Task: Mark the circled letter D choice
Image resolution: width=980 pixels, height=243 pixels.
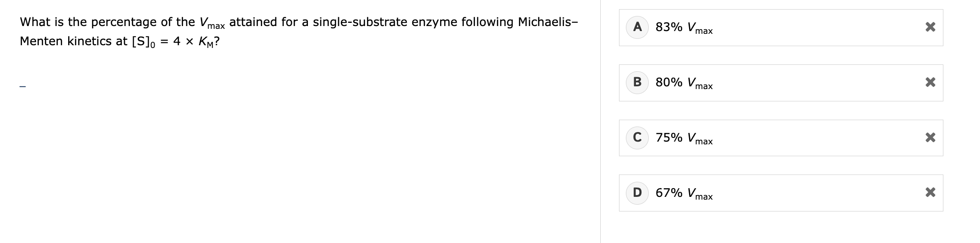Action: pyautogui.click(x=637, y=193)
